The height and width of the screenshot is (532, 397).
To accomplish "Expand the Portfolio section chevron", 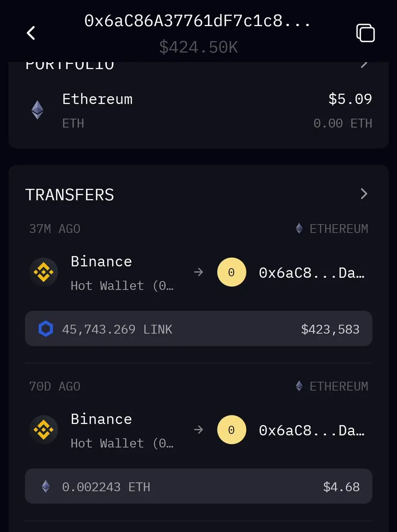I will pos(364,64).
